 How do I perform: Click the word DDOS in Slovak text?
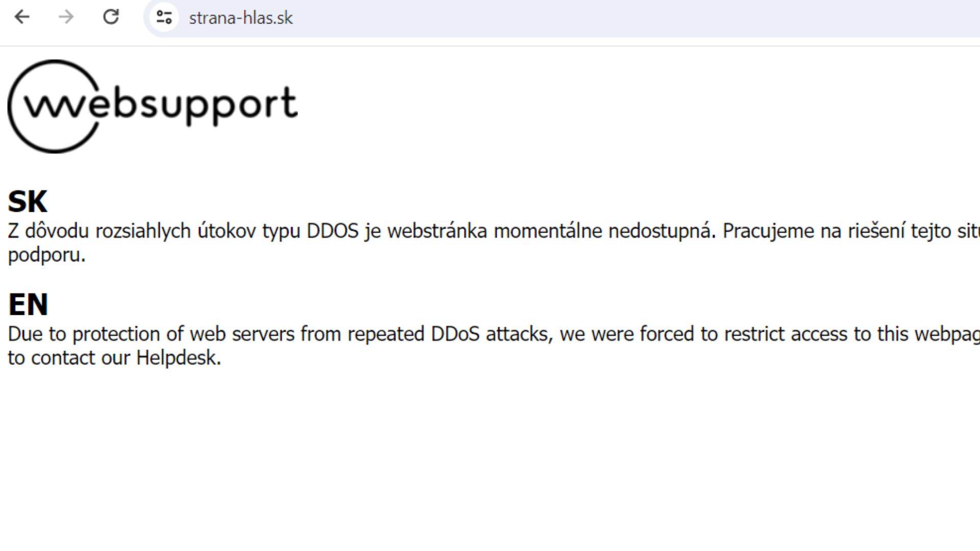point(332,231)
